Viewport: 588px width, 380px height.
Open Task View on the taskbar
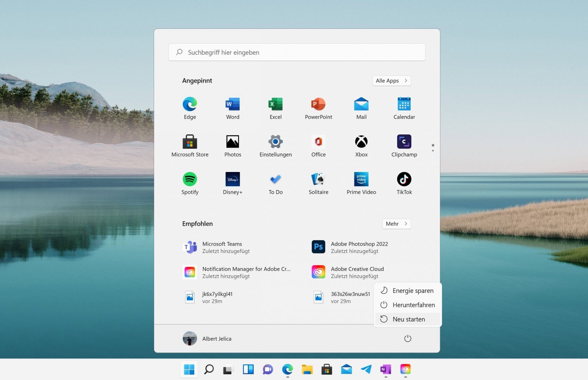pos(228,369)
